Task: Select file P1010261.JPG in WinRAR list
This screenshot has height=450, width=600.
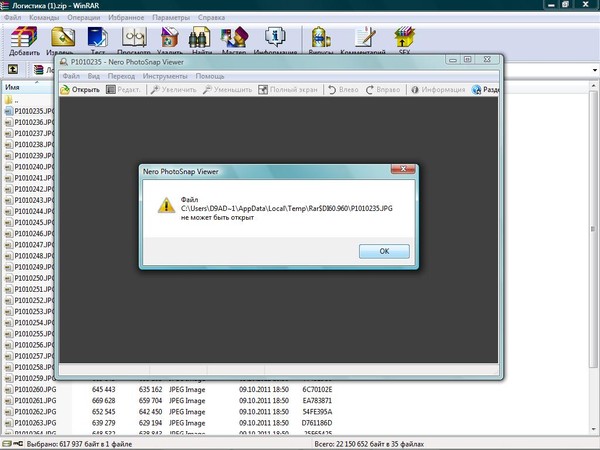Action: pyautogui.click(x=31, y=401)
